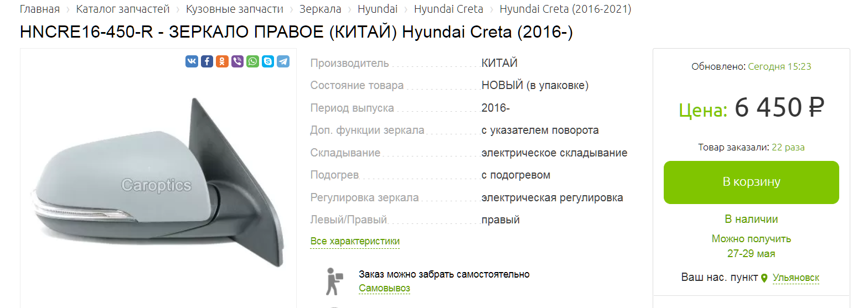Share the product on Facebook
Viewport: 868px width, 308px height.
(x=207, y=61)
